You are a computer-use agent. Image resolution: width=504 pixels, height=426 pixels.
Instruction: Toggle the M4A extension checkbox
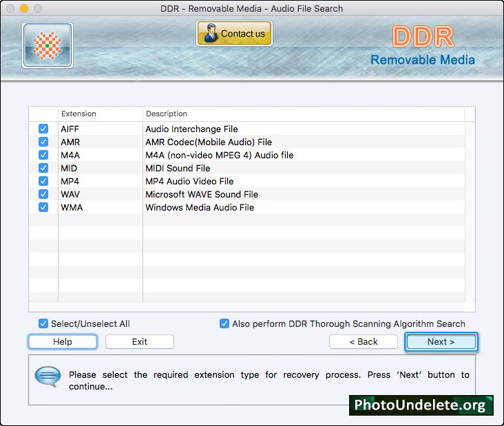43,155
